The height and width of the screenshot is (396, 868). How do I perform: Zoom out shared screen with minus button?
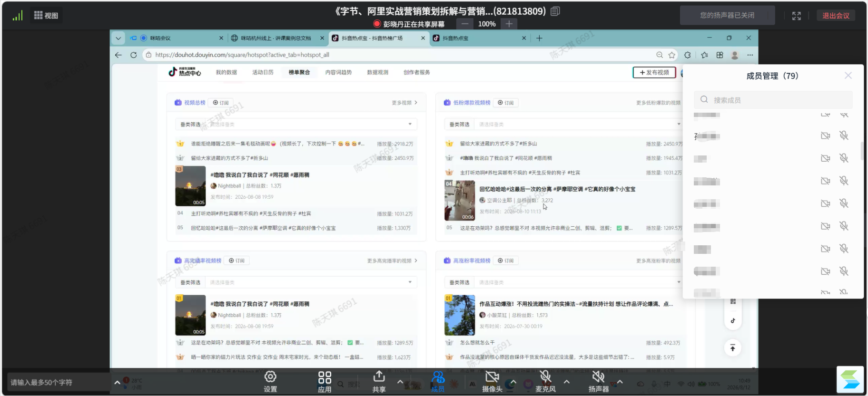(x=465, y=24)
